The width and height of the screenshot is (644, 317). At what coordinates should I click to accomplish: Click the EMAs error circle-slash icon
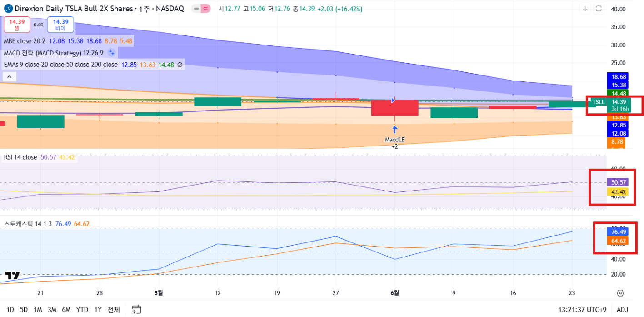tap(180, 65)
